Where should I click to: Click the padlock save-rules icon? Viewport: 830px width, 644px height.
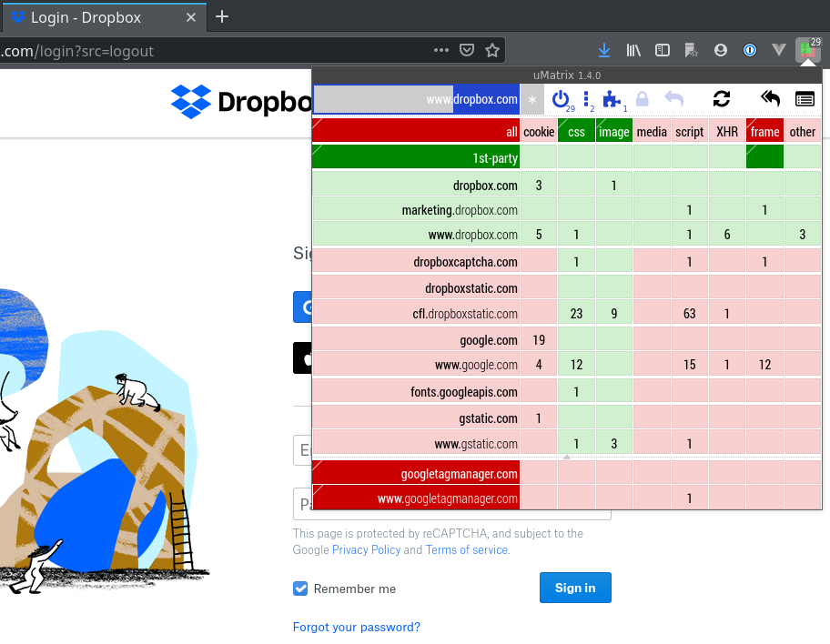[x=643, y=99]
